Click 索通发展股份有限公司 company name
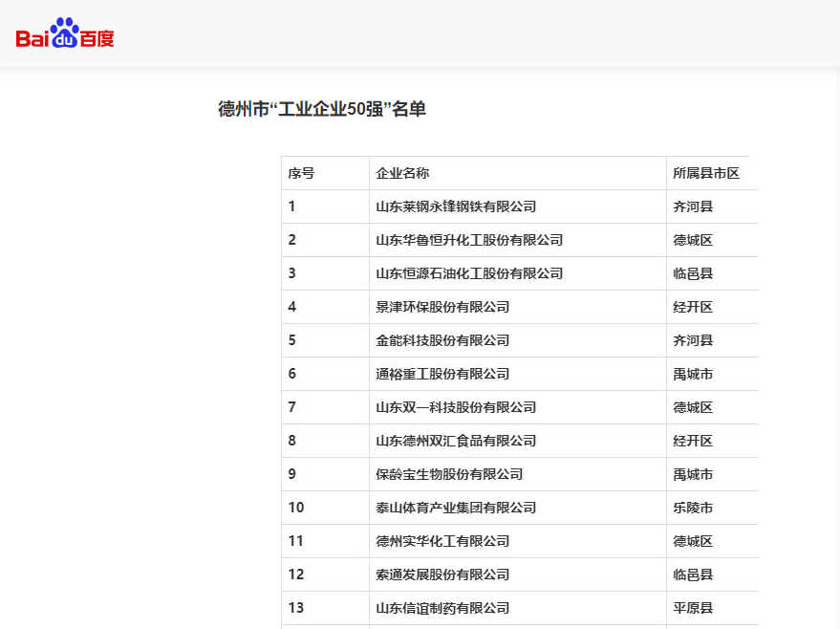840x629 pixels. 442,575
